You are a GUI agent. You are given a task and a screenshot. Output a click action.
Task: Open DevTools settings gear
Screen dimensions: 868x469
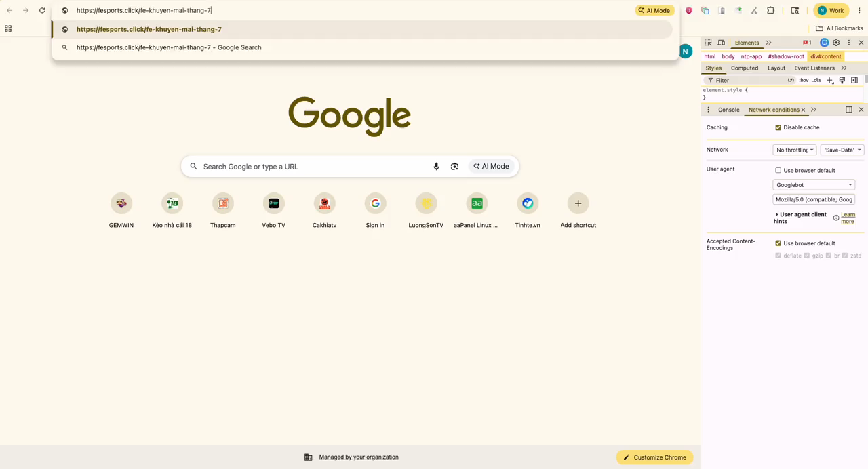pos(836,43)
